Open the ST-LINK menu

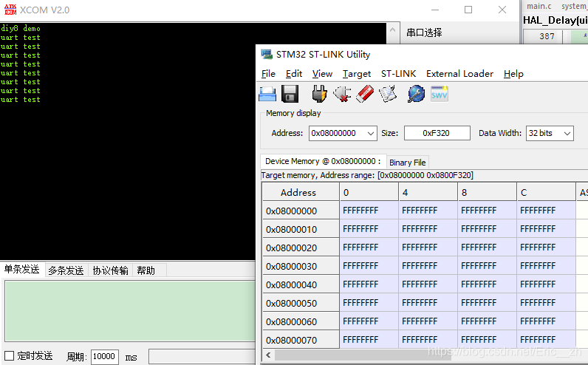[x=398, y=74]
